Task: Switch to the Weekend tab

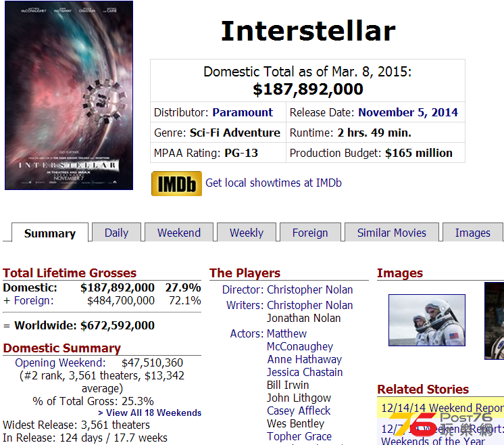Action: (x=179, y=233)
